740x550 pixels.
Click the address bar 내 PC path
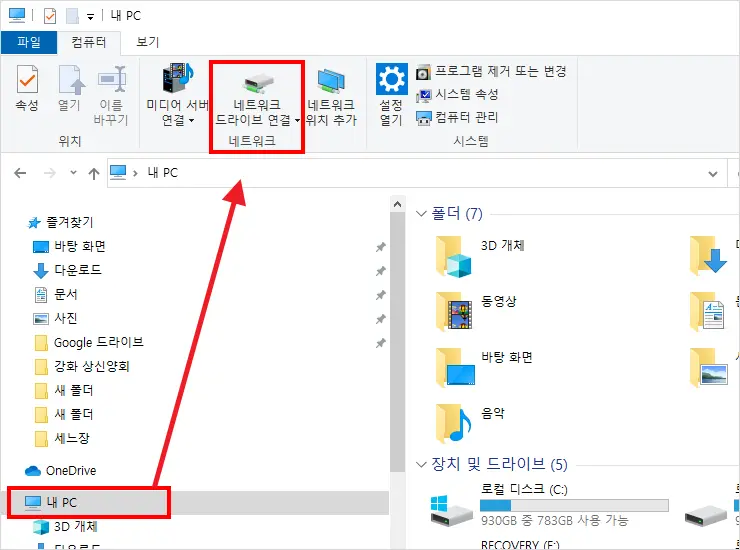pyautogui.click(x=163, y=173)
